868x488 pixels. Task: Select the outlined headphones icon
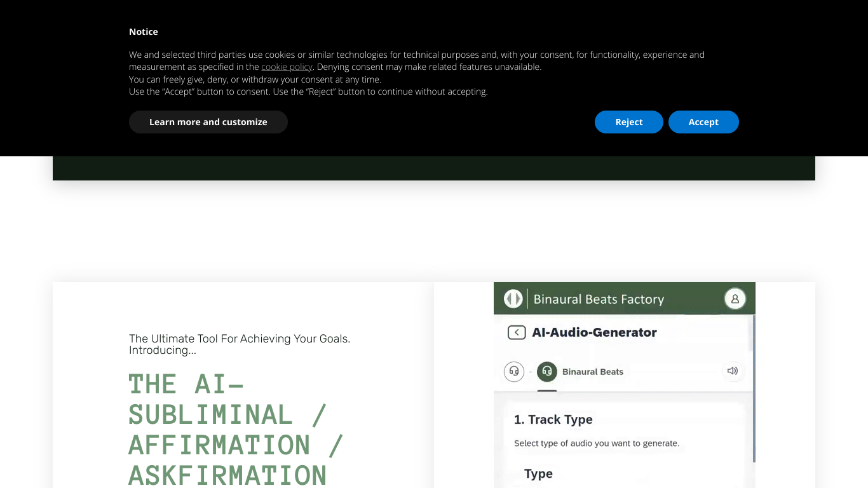[514, 371]
